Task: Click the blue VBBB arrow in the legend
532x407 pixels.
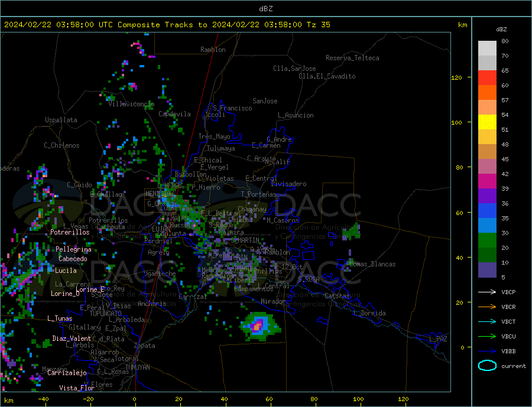Action: [487, 351]
